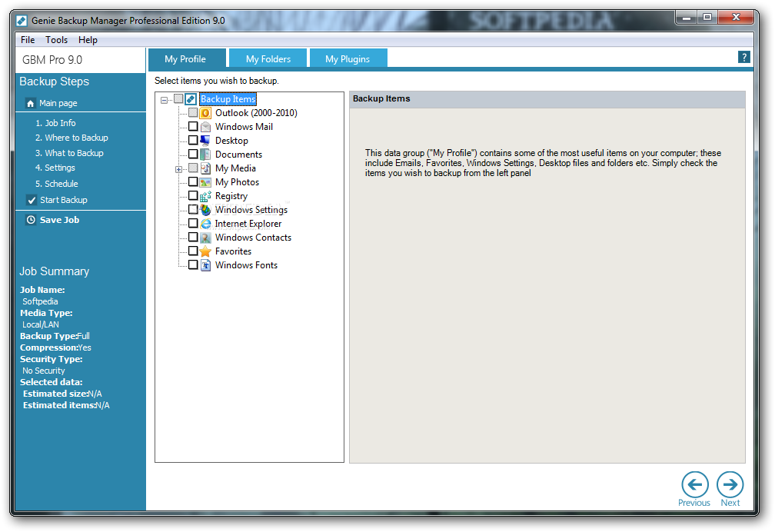Click the Windows Mail envelope icon
Screen dimensions: 775x532
(x=205, y=127)
